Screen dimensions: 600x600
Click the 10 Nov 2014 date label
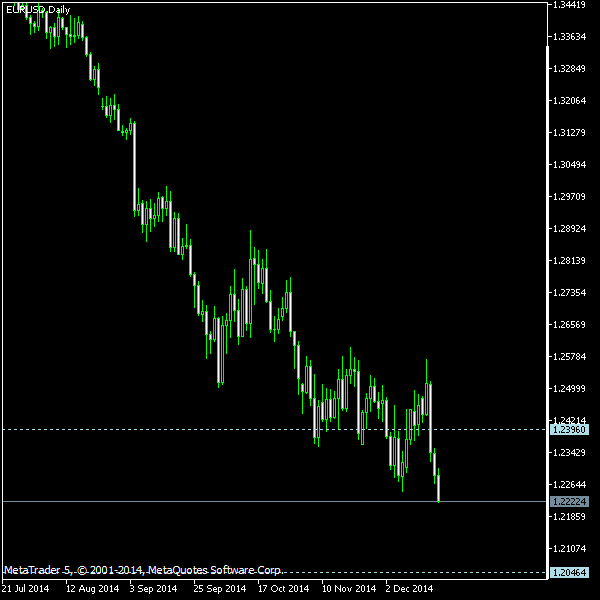(x=349, y=588)
